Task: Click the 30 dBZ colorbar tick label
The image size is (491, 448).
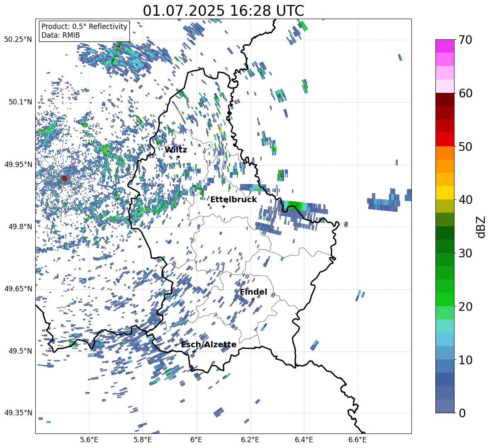Action: [465, 253]
